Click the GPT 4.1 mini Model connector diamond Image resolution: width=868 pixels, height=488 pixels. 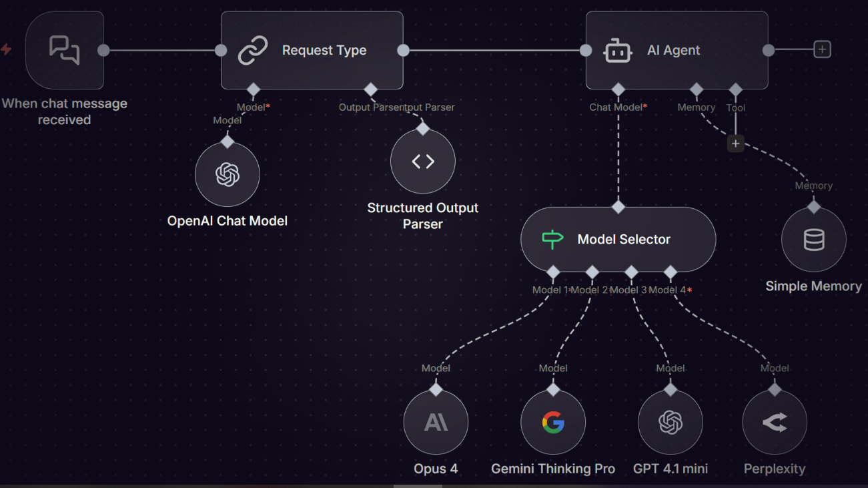(671, 390)
